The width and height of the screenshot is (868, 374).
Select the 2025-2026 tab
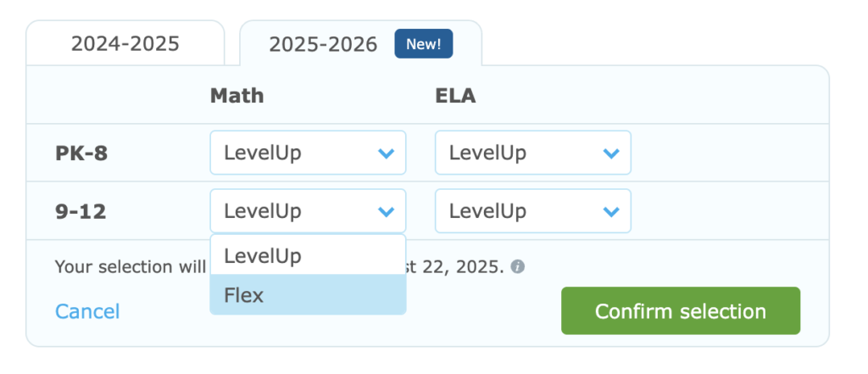point(360,44)
